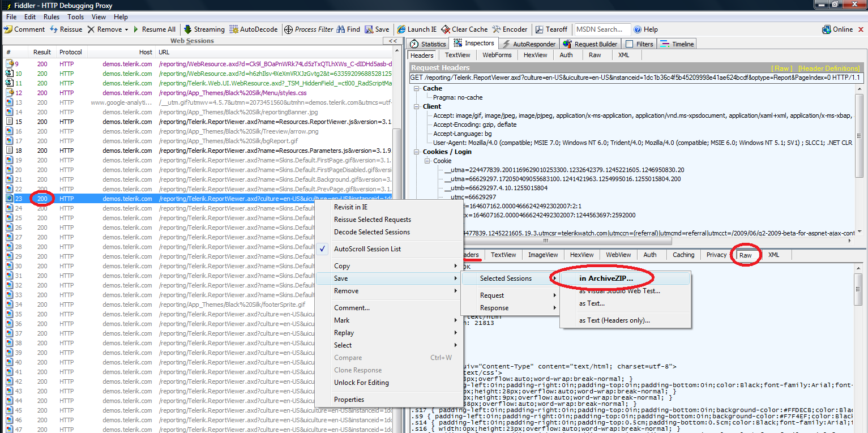868x433 pixels.
Task: Expand the Copy submenu
Action: (388, 266)
